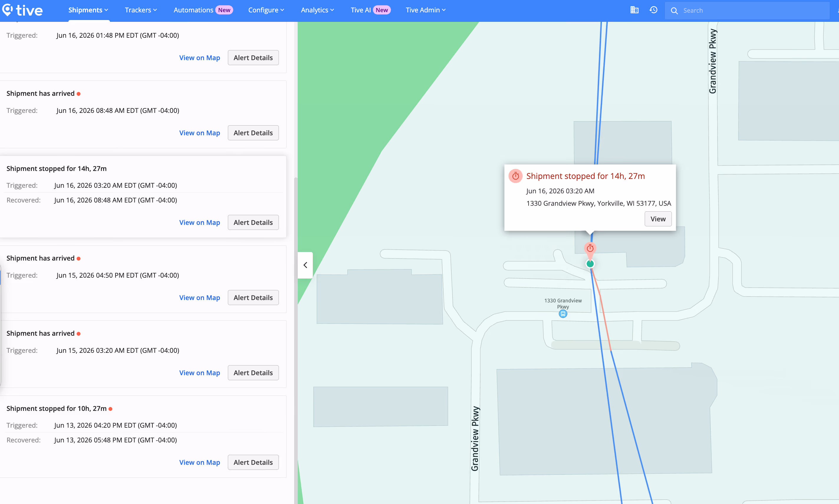The height and width of the screenshot is (504, 839).
Task: Open Alert Details for stopped 10h, 27m
Action: pyautogui.click(x=253, y=462)
